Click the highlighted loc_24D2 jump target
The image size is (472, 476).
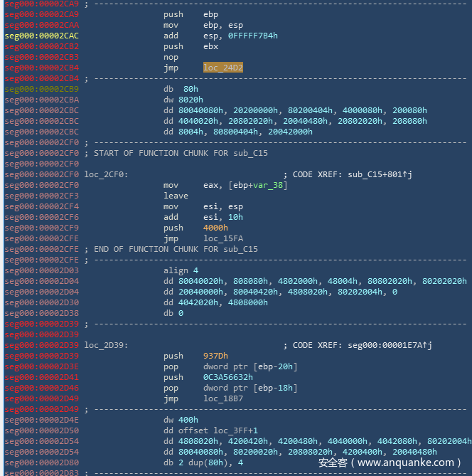pos(225,68)
